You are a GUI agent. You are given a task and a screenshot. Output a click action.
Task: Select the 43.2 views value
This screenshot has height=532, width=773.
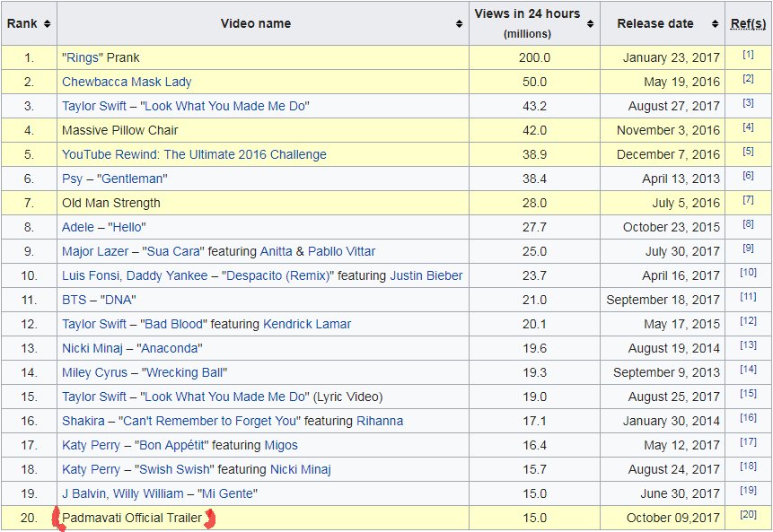click(x=534, y=106)
